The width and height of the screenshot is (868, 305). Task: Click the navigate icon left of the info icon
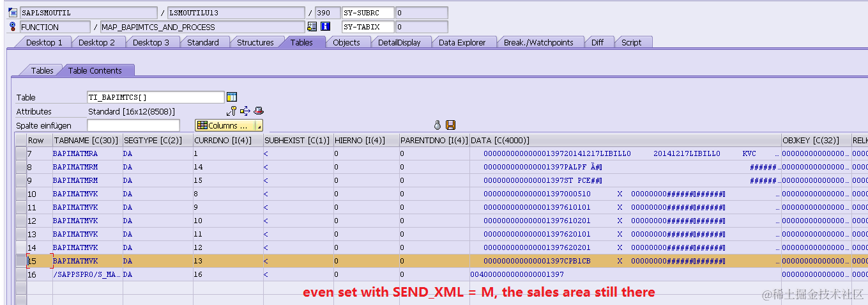tap(312, 27)
